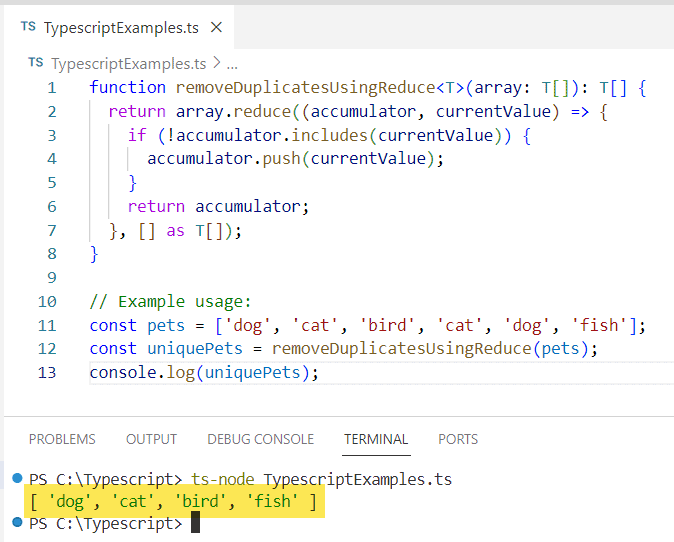674x542 pixels.
Task: Click console.log on line 13
Action: [142, 373]
